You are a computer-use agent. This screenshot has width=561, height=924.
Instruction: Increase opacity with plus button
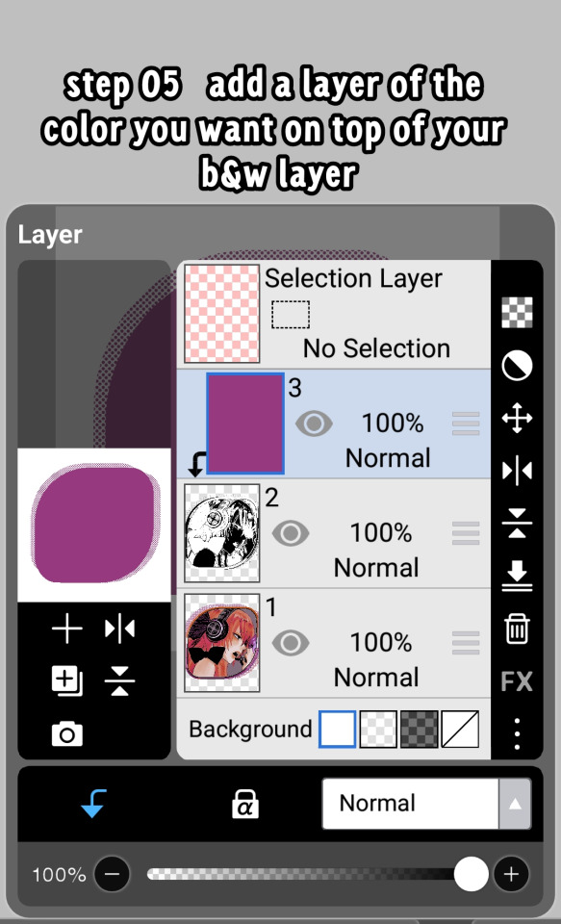click(x=511, y=874)
